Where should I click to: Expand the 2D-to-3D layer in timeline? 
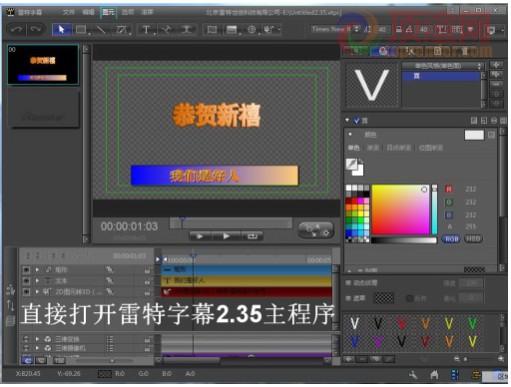37,292
